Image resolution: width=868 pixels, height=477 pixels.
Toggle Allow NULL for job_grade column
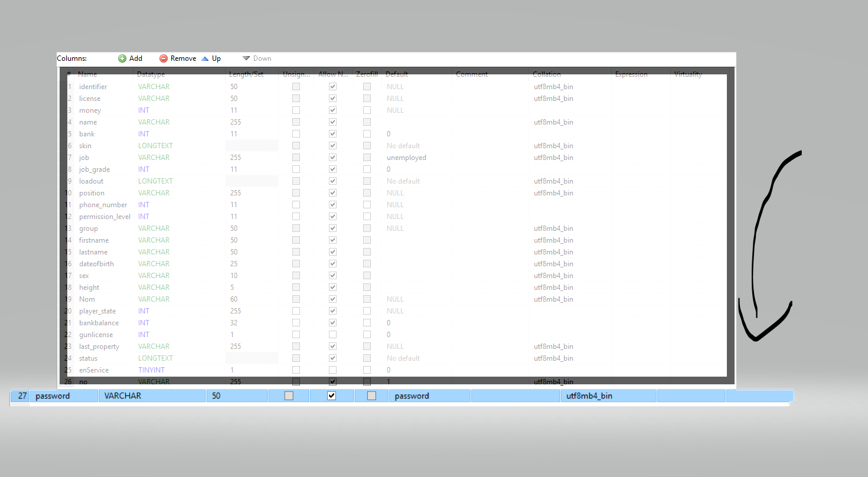pos(332,169)
